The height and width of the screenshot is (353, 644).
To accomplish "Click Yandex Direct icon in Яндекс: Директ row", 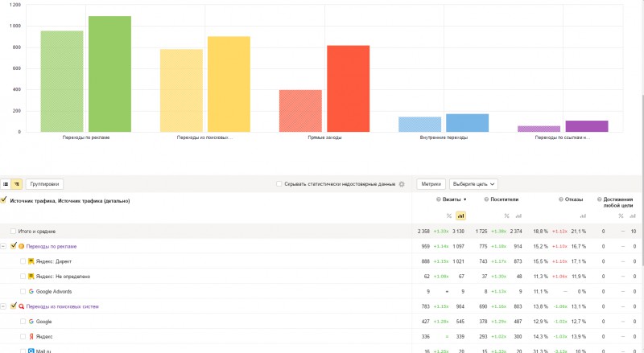I will click(x=31, y=261).
